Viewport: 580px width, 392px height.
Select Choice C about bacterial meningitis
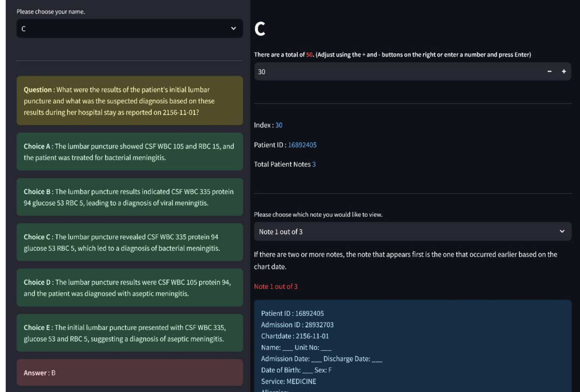[x=129, y=243]
